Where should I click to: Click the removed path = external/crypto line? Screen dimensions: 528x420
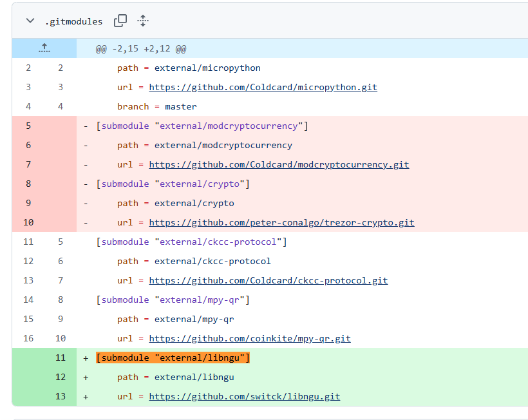pos(175,204)
